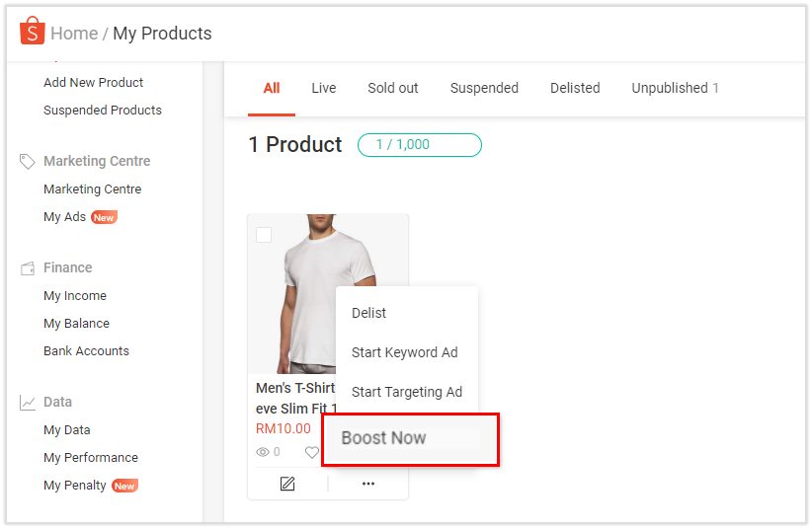The height and width of the screenshot is (529, 812).
Task: Open the three-dots more options icon
Action: coord(368,484)
